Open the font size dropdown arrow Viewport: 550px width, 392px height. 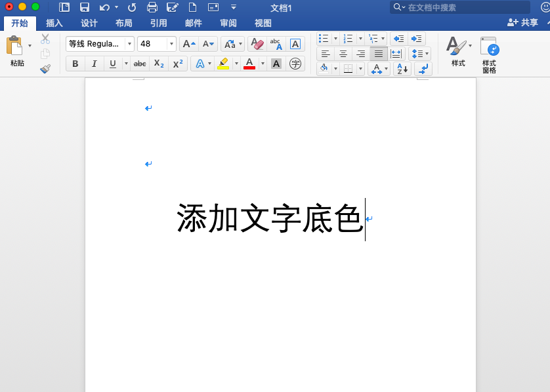[x=171, y=44]
